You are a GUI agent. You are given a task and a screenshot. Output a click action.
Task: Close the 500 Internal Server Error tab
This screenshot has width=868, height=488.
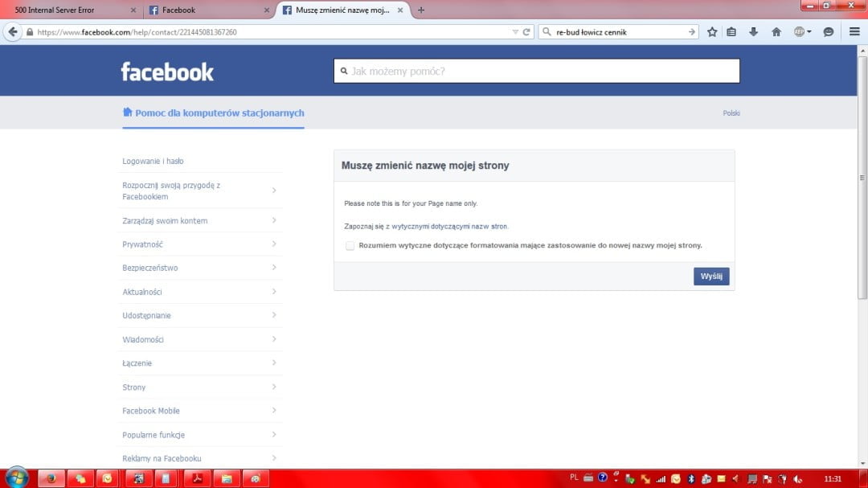(x=133, y=10)
